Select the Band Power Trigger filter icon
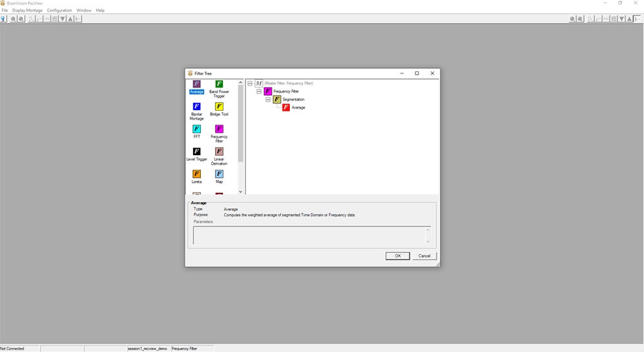The image size is (644, 352). (219, 84)
